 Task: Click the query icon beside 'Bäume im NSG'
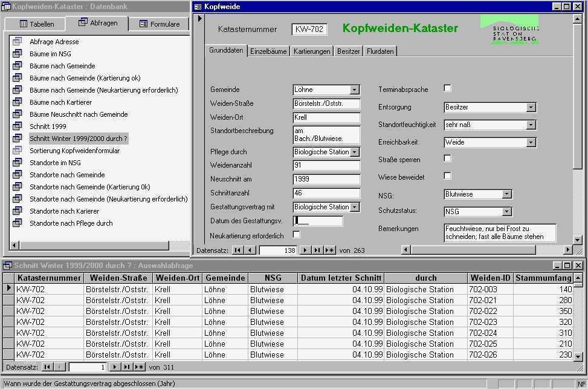pos(18,54)
